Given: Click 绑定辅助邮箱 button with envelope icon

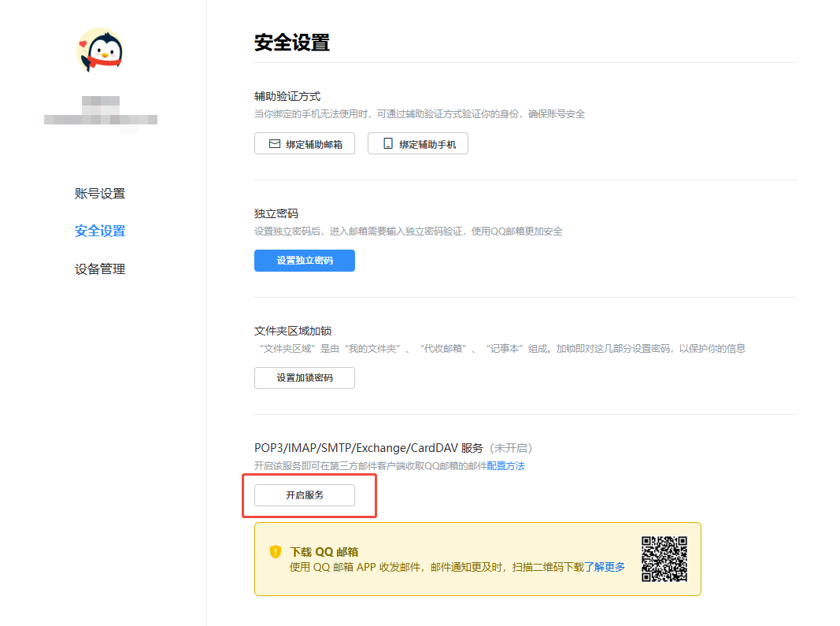Looking at the screenshot, I should (x=305, y=144).
